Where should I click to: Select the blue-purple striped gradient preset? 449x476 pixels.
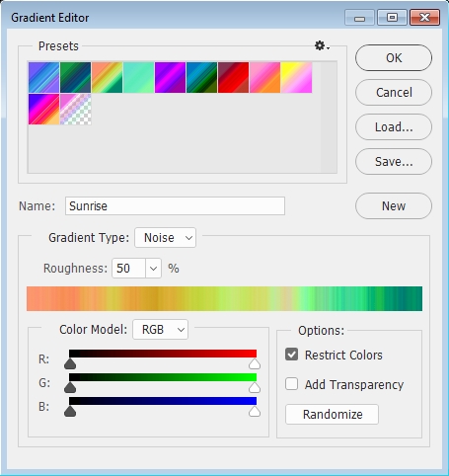pyautogui.click(x=43, y=77)
